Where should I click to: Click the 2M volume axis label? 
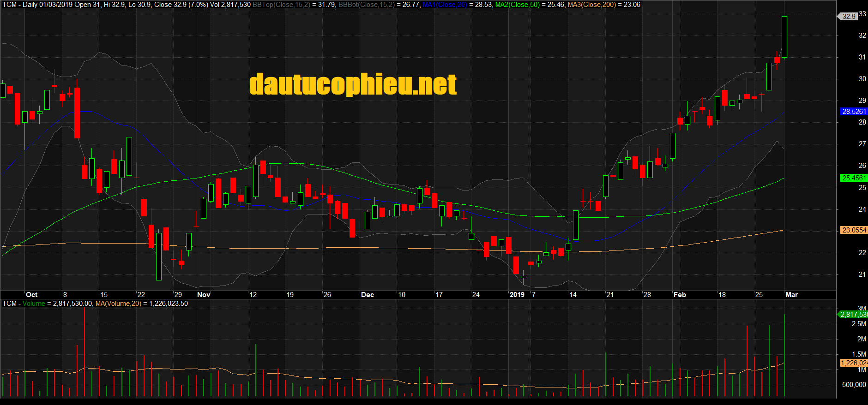point(862,339)
